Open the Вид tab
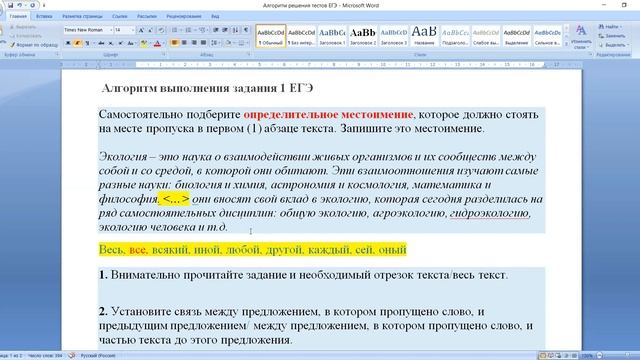Viewport: 640px width, 360px height. click(215, 16)
